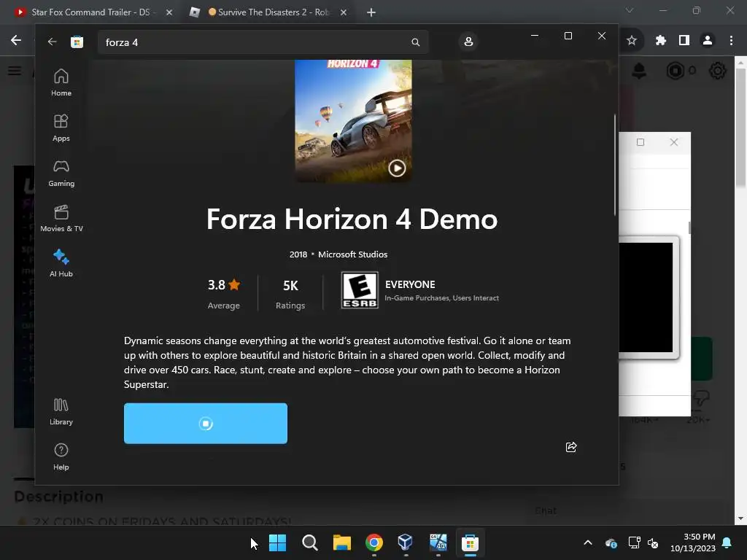
Task: Close the Survive The Disasters 2 tab
Action: 344,12
